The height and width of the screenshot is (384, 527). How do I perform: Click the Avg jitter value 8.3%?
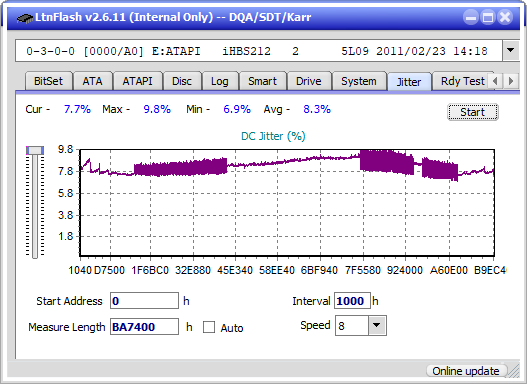317,109
